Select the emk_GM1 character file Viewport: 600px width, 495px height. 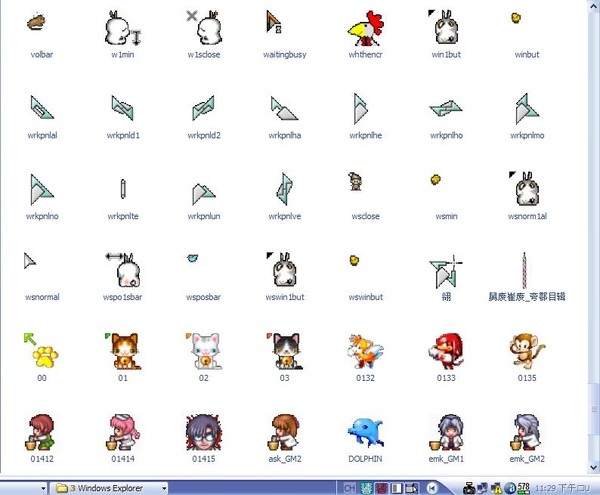tap(446, 432)
